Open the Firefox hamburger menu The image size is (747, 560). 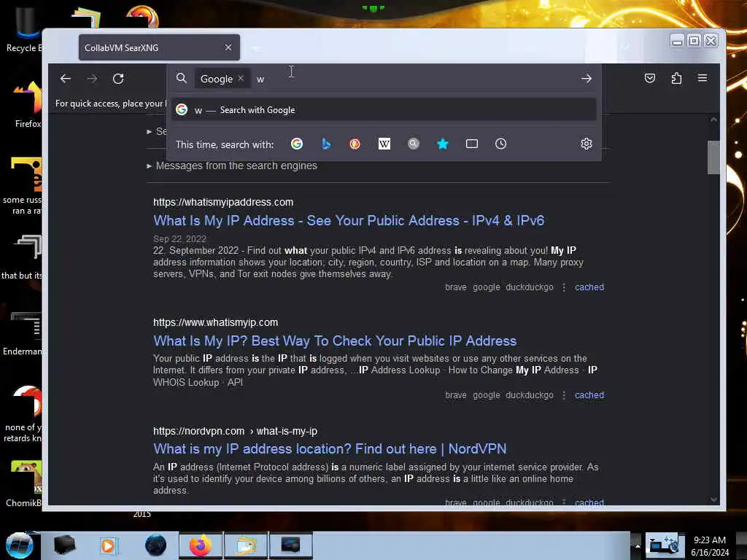coord(703,77)
